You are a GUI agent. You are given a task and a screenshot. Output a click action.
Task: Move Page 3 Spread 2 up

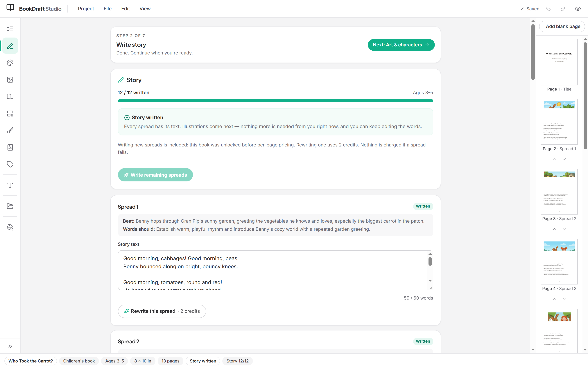(555, 229)
